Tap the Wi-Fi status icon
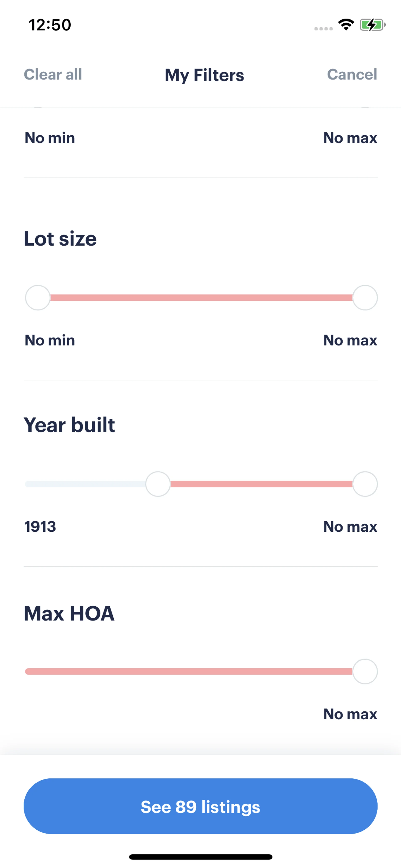Image resolution: width=401 pixels, height=868 pixels. pyautogui.click(x=346, y=25)
